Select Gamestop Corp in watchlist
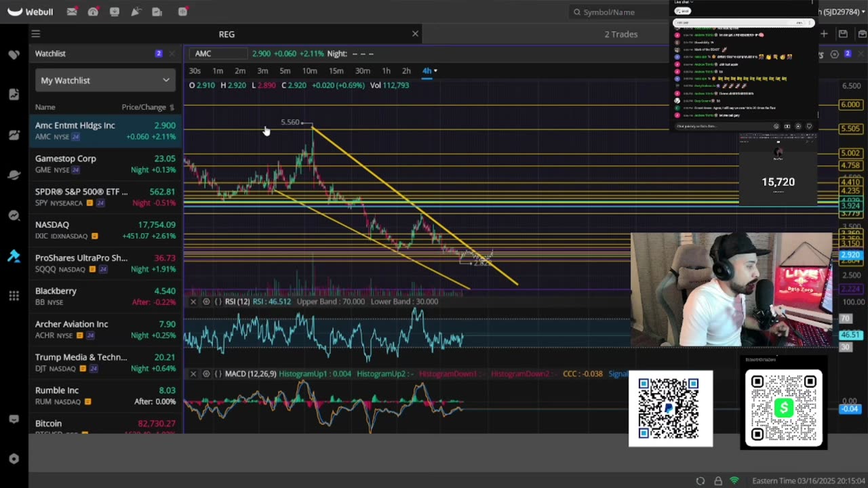 [105, 164]
